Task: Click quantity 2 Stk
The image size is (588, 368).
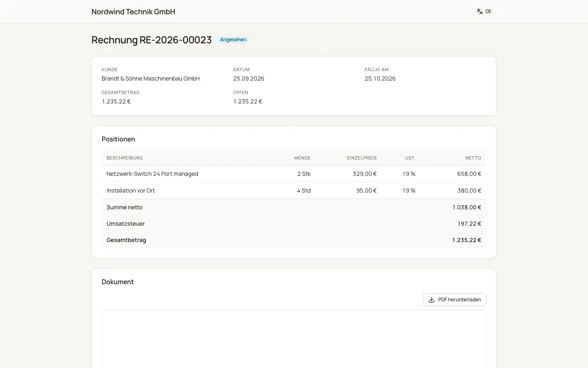Action: [x=304, y=174]
